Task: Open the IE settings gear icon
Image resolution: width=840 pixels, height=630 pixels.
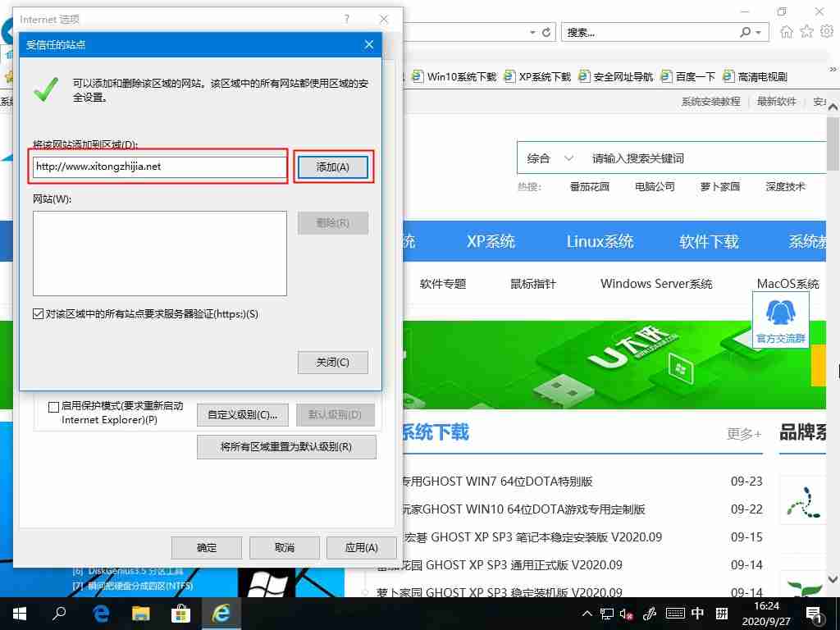Action: tap(825, 30)
